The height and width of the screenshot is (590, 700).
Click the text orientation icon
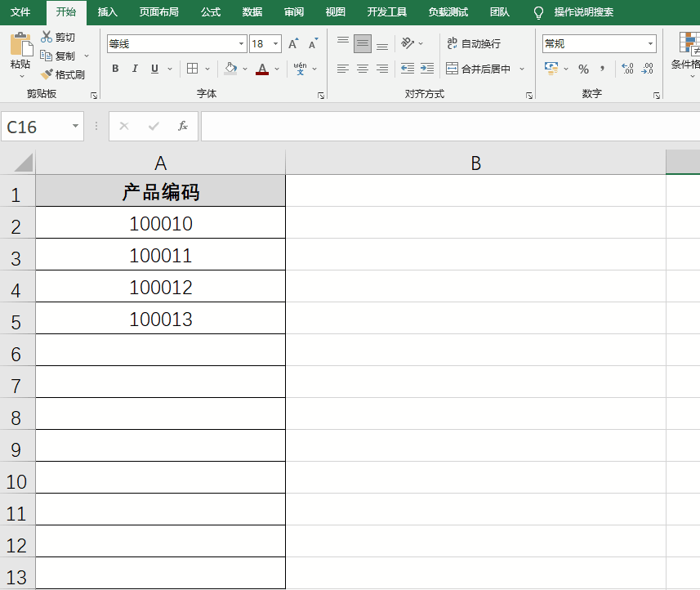407,42
